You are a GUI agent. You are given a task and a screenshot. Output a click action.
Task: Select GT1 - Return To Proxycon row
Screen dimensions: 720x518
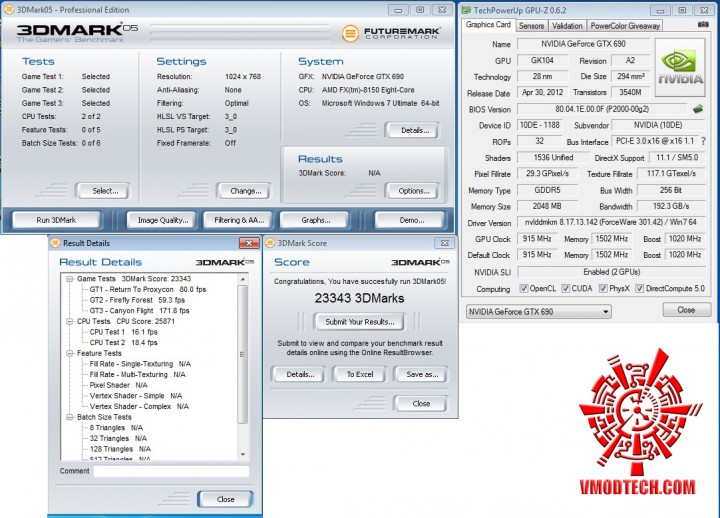[x=148, y=289]
